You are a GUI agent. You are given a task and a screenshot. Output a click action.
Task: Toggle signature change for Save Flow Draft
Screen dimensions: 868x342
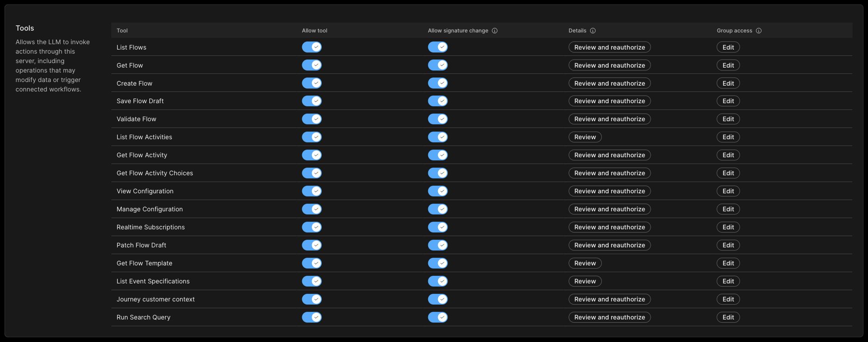438,101
